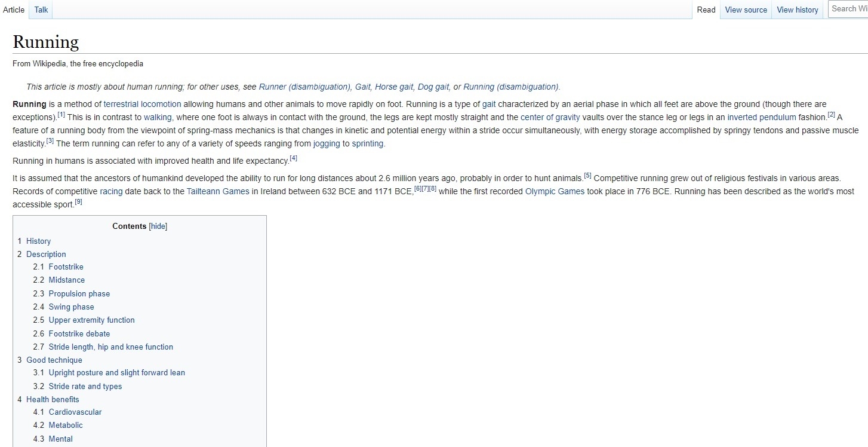Viewport: 868px width, 447px height.
Task: Open the View history tab
Action: tap(797, 10)
